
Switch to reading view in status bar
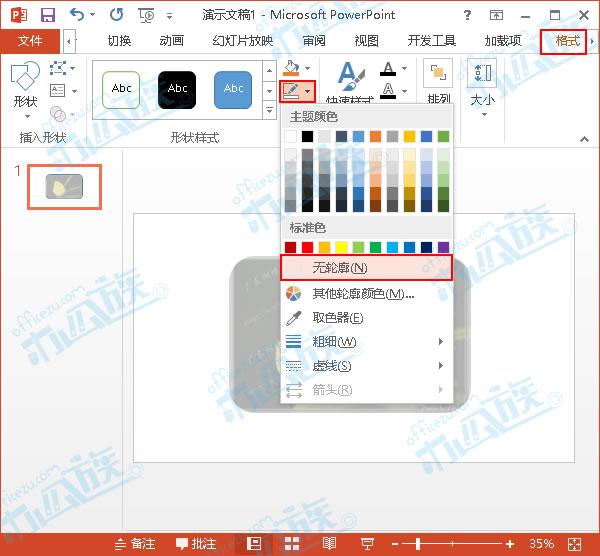pyautogui.click(x=329, y=543)
